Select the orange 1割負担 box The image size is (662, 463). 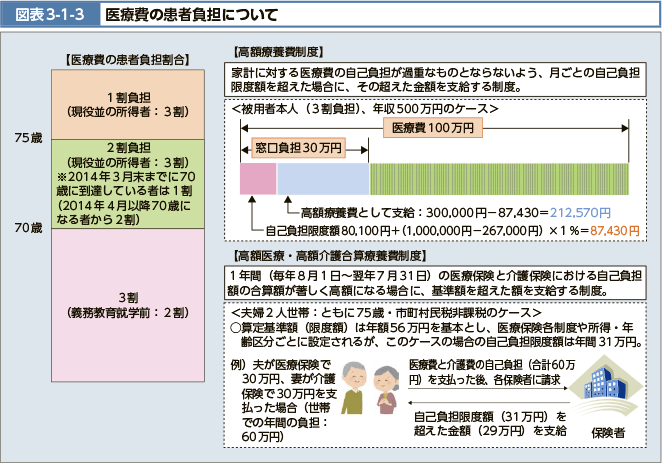(x=127, y=104)
